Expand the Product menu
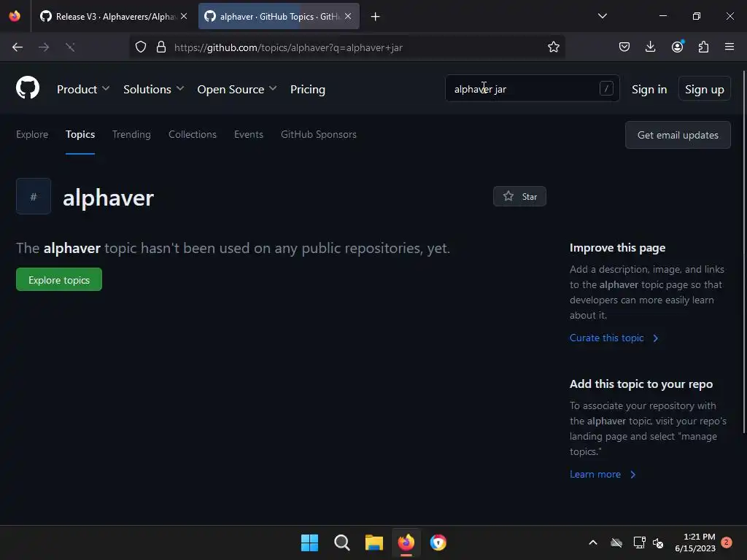 point(83,89)
